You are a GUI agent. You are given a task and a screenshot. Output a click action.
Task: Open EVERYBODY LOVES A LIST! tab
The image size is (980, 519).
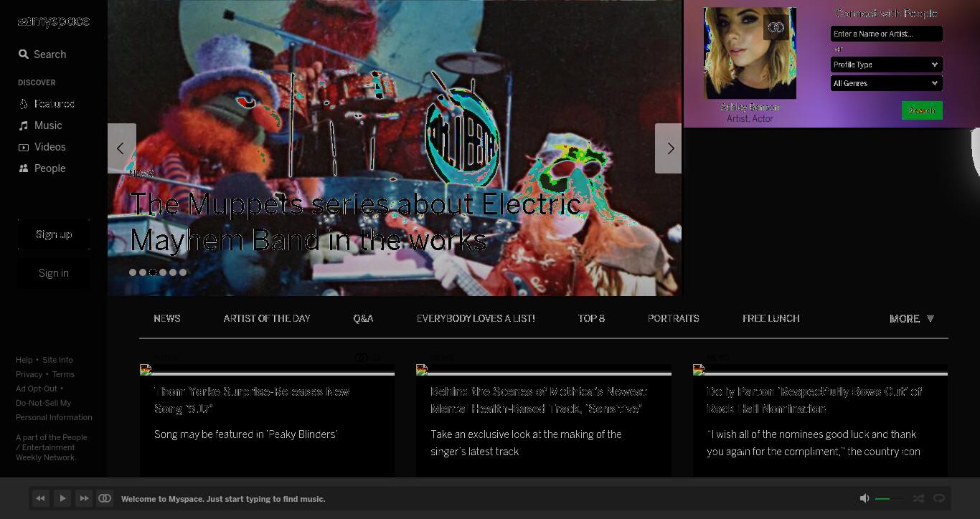[476, 318]
